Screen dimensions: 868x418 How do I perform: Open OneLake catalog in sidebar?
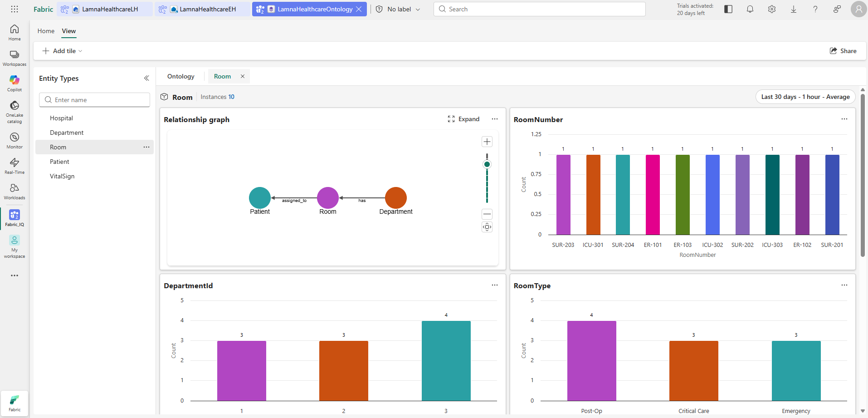(15, 112)
